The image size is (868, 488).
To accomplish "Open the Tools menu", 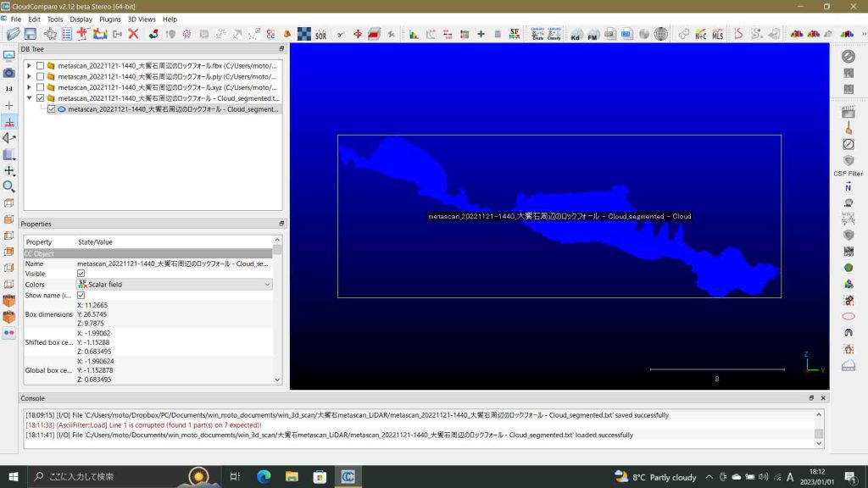I will (55, 19).
